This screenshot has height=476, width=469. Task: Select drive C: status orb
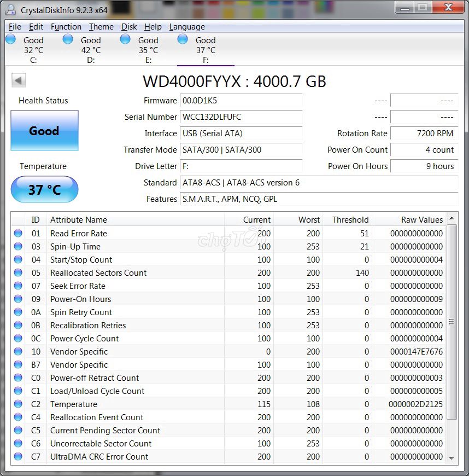(10, 39)
